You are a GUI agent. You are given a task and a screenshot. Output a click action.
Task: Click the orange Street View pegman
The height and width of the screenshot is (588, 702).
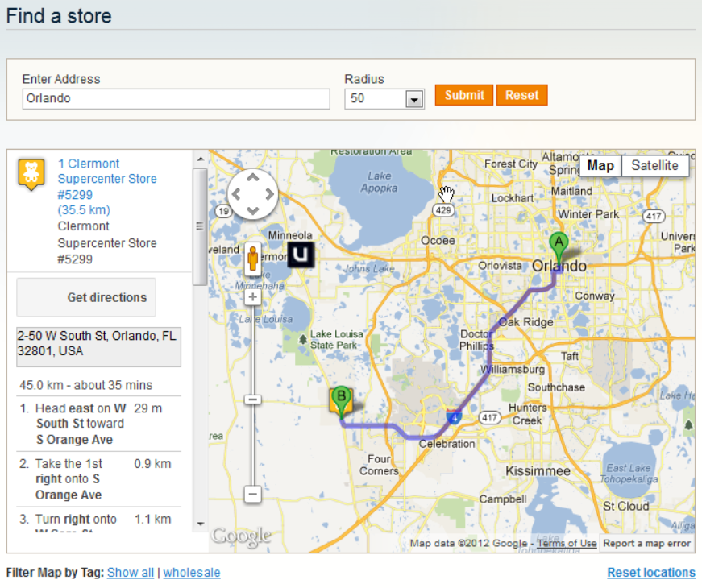tap(253, 259)
